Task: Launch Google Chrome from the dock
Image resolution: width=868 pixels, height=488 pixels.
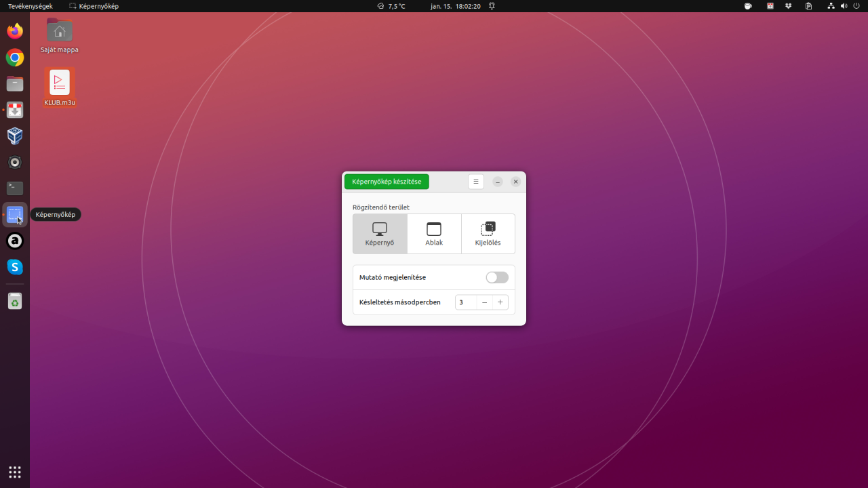Action: pyautogui.click(x=15, y=58)
